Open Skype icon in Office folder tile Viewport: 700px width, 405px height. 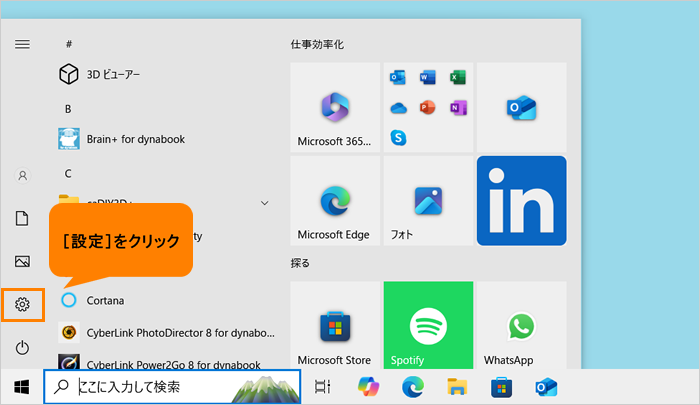coord(398,138)
